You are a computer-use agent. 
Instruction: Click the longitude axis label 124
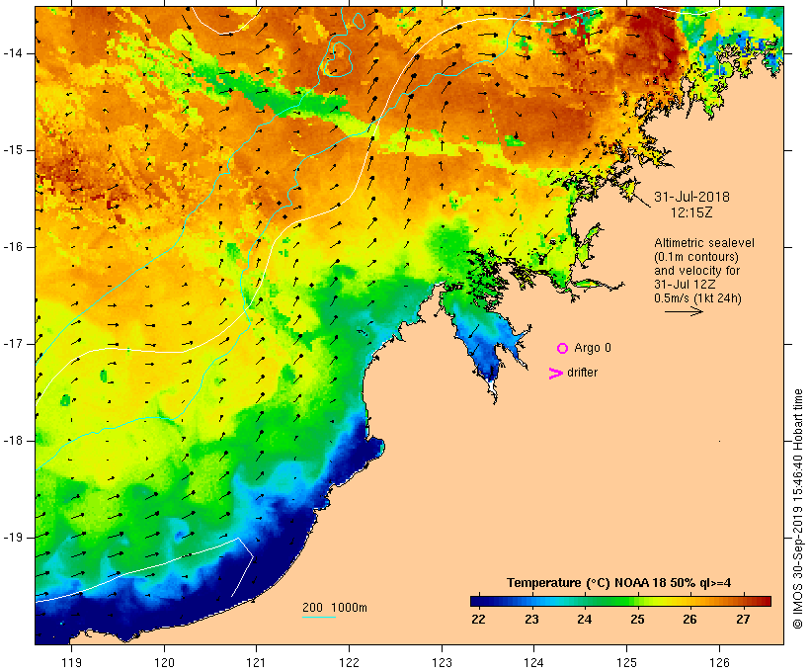533,662
